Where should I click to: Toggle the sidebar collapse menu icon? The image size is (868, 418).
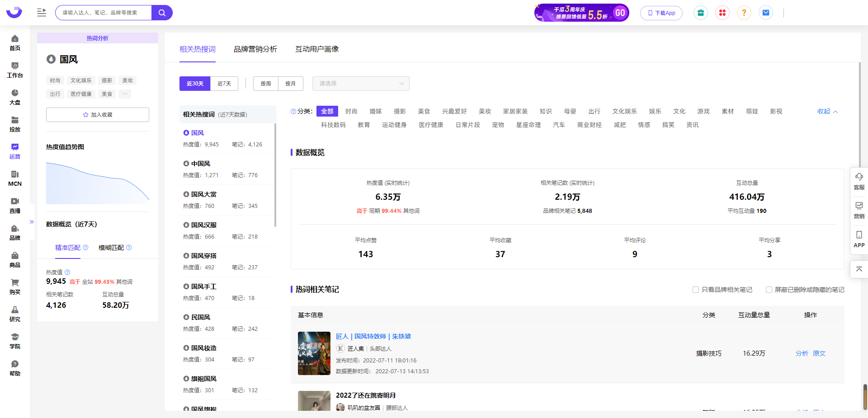(x=42, y=13)
